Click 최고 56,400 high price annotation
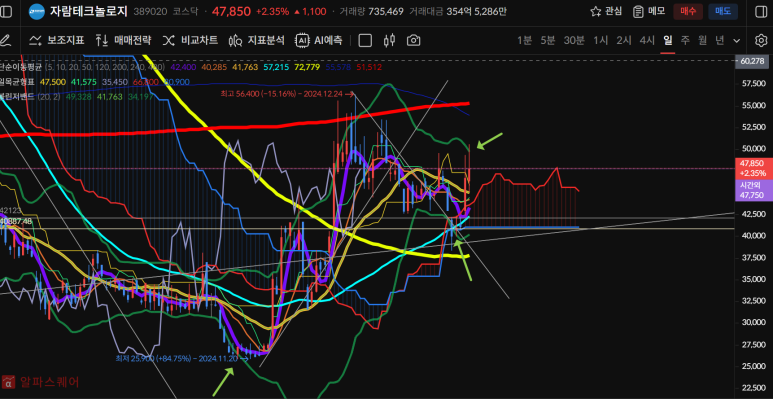Viewport: 773px width, 399px height. (287, 93)
